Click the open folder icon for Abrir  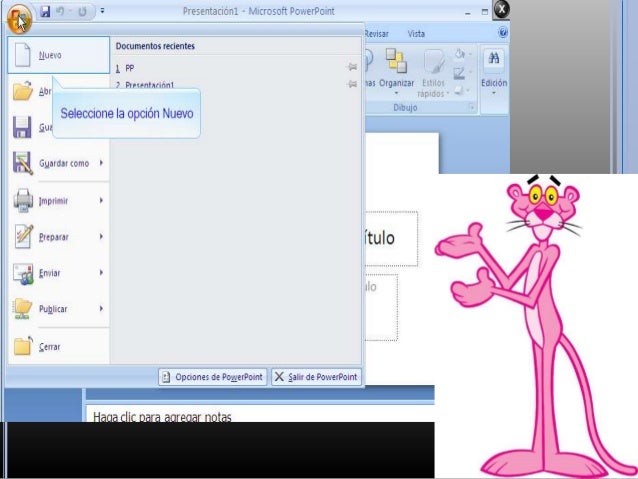click(x=22, y=90)
